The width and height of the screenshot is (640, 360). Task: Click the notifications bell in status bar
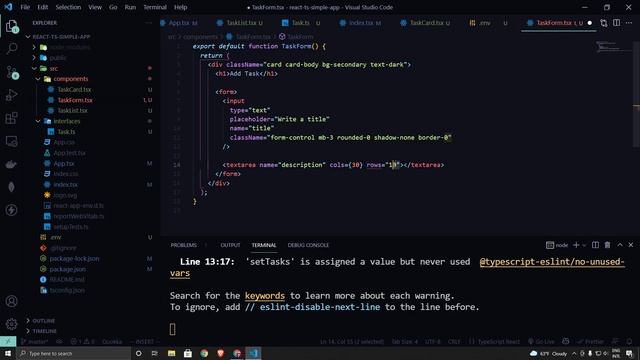pos(629,341)
